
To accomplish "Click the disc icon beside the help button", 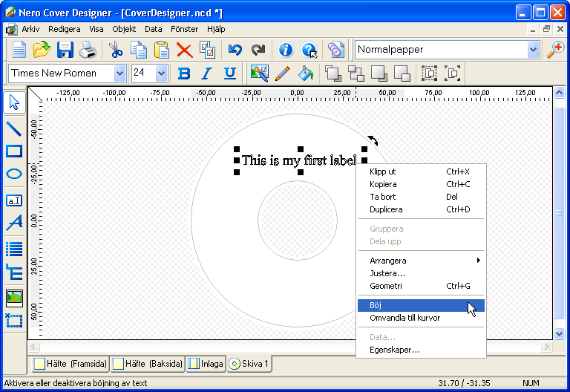I will pos(335,50).
